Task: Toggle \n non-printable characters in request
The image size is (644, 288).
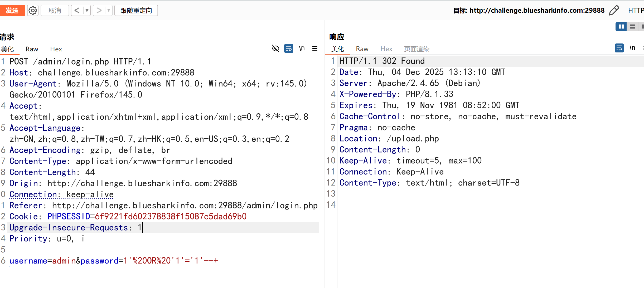Action: coord(302,48)
